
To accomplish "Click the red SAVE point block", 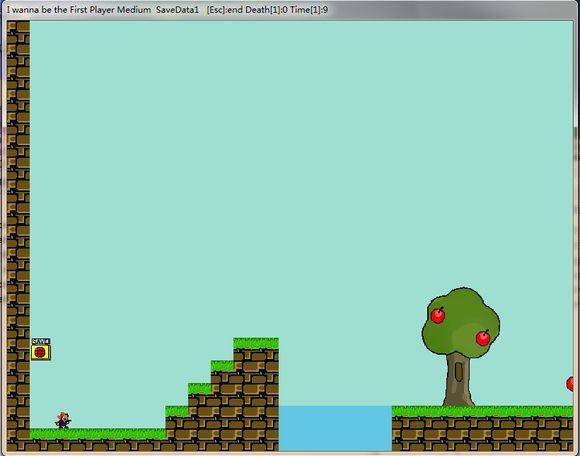I will [41, 349].
